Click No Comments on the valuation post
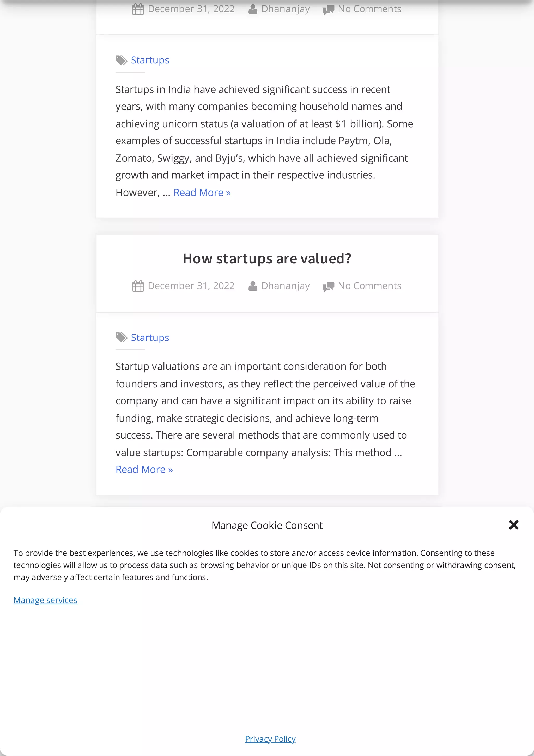Viewport: 534px width, 756px height. pos(369,286)
